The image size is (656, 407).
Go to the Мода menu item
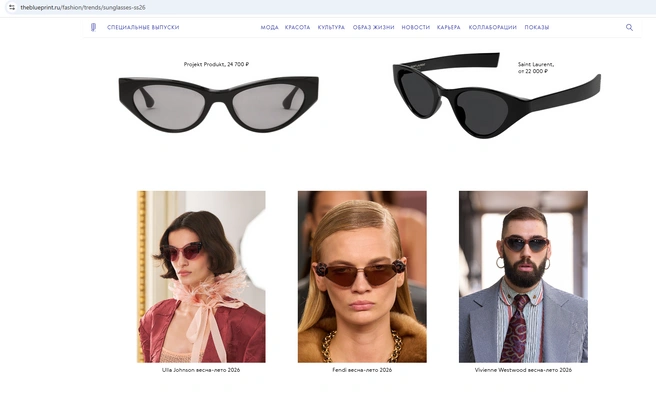(x=269, y=27)
